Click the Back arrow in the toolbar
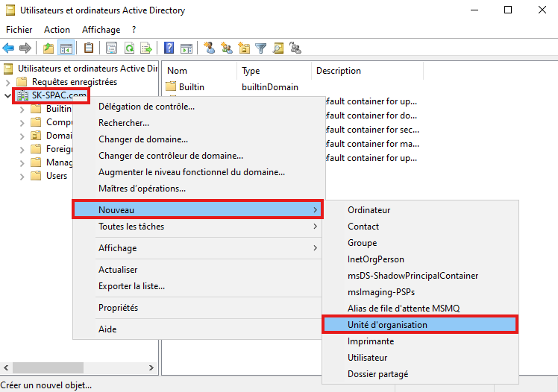The image size is (558, 392). pyautogui.click(x=9, y=48)
